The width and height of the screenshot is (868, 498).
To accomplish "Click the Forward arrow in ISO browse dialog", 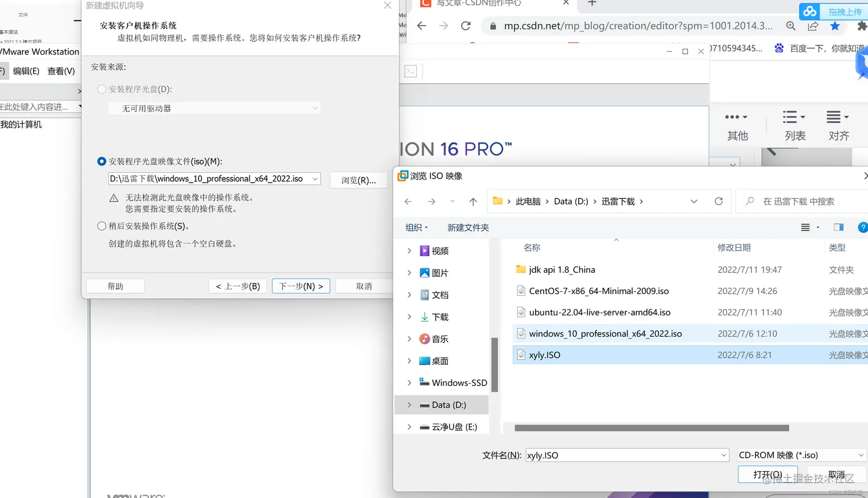I will click(432, 202).
